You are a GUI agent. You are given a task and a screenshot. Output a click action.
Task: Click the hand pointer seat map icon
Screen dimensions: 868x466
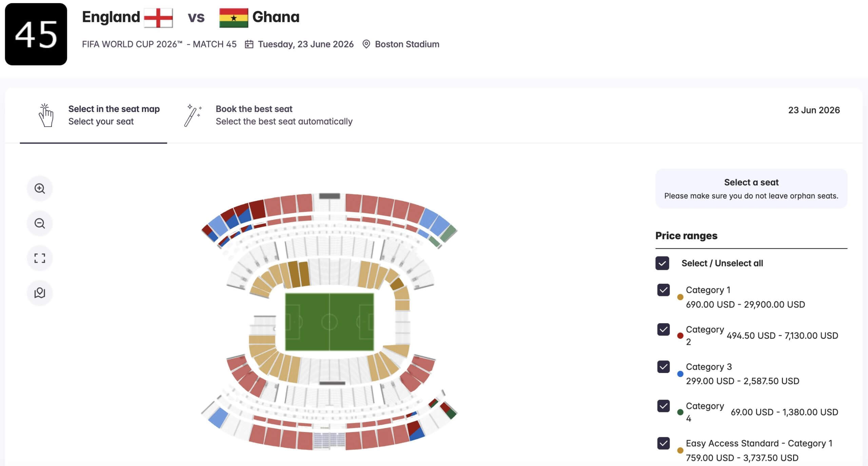[46, 115]
